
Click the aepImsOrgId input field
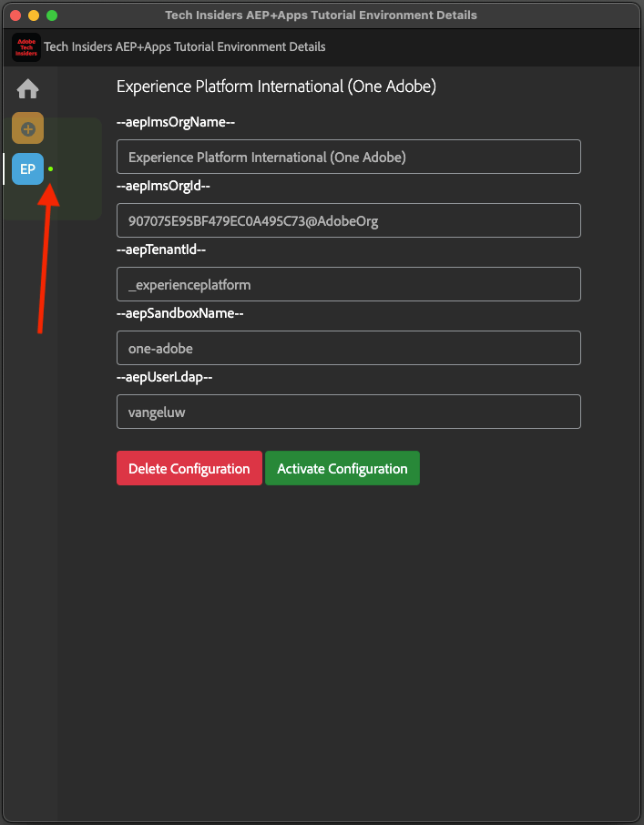349,220
